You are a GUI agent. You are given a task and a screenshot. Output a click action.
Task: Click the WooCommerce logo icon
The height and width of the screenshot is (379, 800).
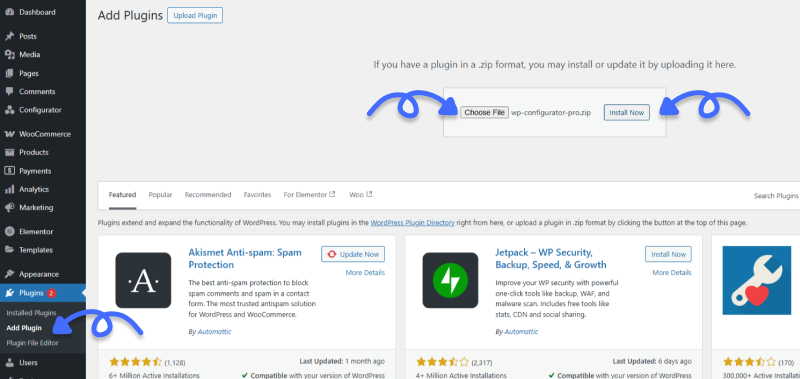point(9,134)
